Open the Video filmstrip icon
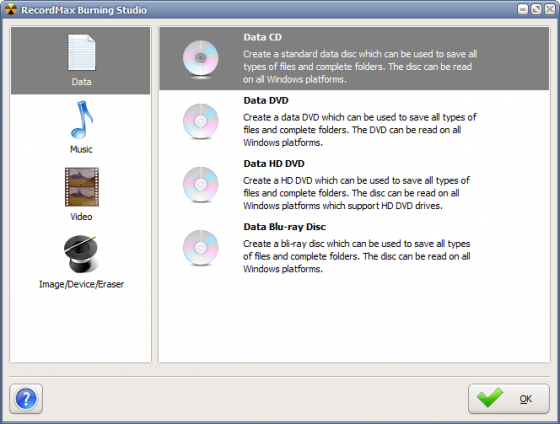The height and width of the screenshot is (424, 560). click(82, 187)
